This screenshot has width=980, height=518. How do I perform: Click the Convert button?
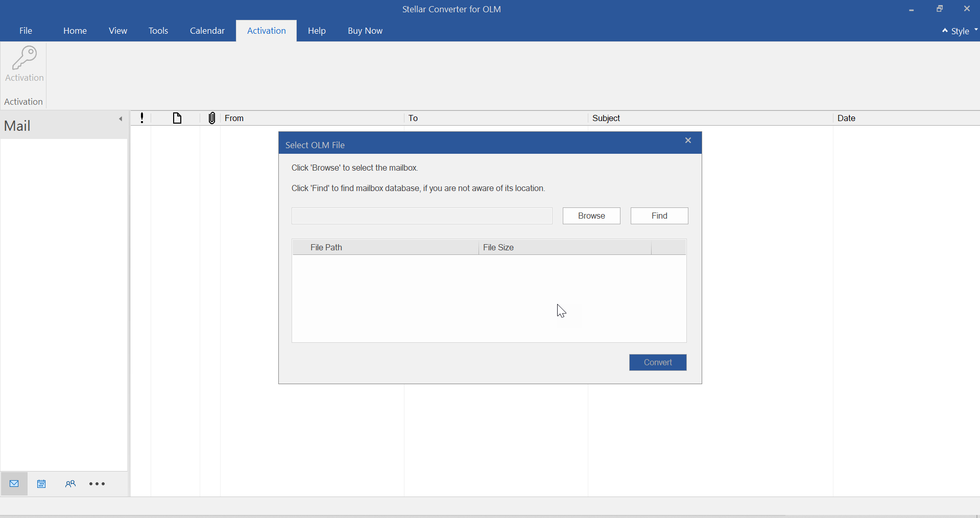pyautogui.click(x=658, y=362)
